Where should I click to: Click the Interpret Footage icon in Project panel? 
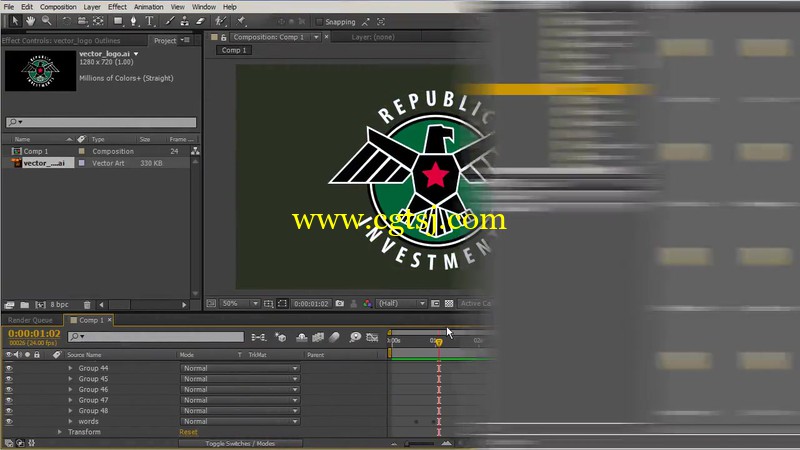(9, 305)
